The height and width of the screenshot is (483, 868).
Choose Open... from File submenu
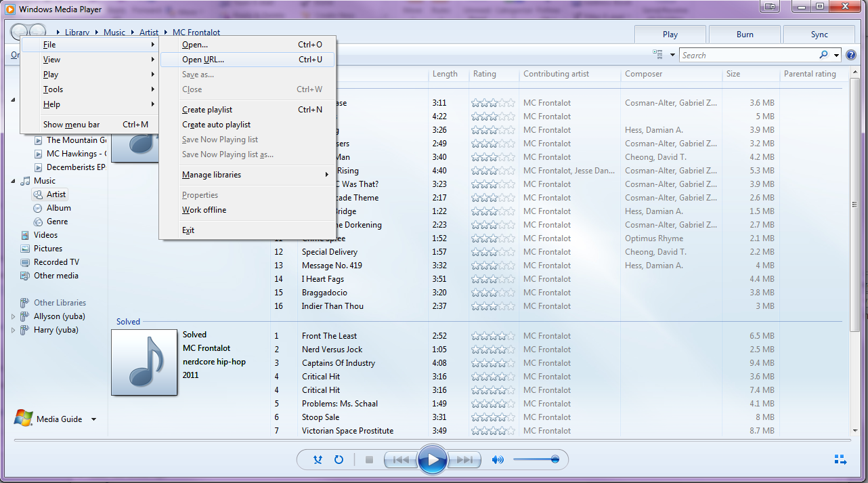(x=248, y=45)
